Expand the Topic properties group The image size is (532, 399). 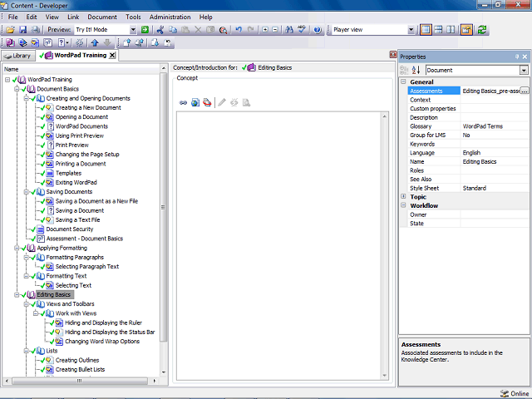tap(403, 196)
